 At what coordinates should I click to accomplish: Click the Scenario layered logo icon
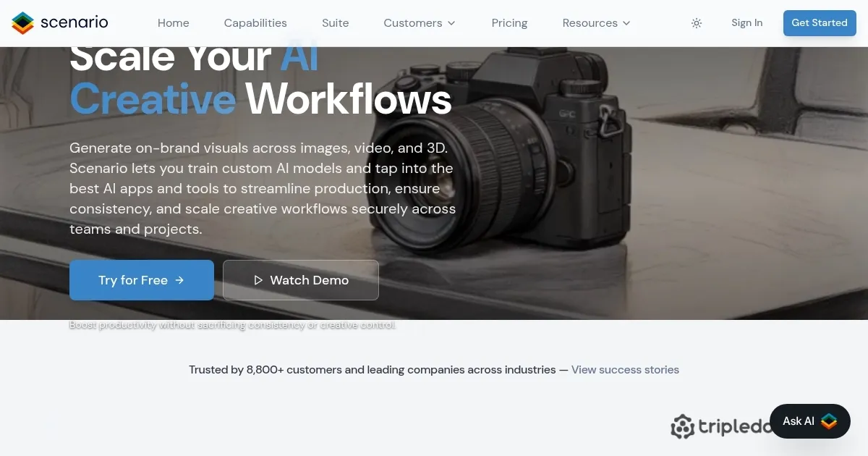pos(23,23)
